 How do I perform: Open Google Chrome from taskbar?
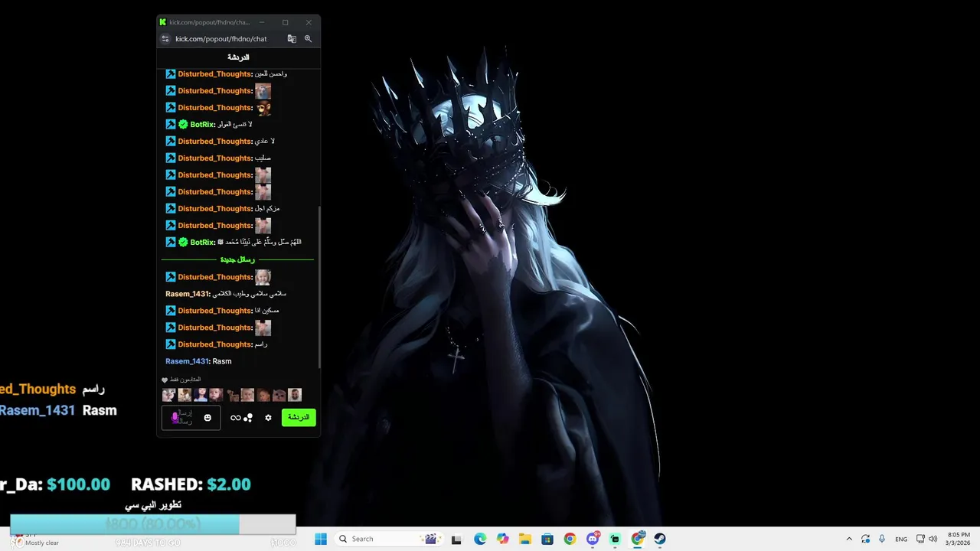(x=570, y=539)
